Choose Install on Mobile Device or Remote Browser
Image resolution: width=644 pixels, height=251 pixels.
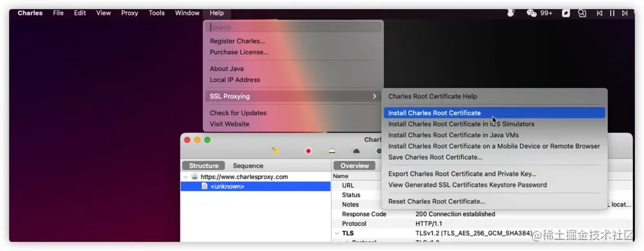click(x=495, y=146)
